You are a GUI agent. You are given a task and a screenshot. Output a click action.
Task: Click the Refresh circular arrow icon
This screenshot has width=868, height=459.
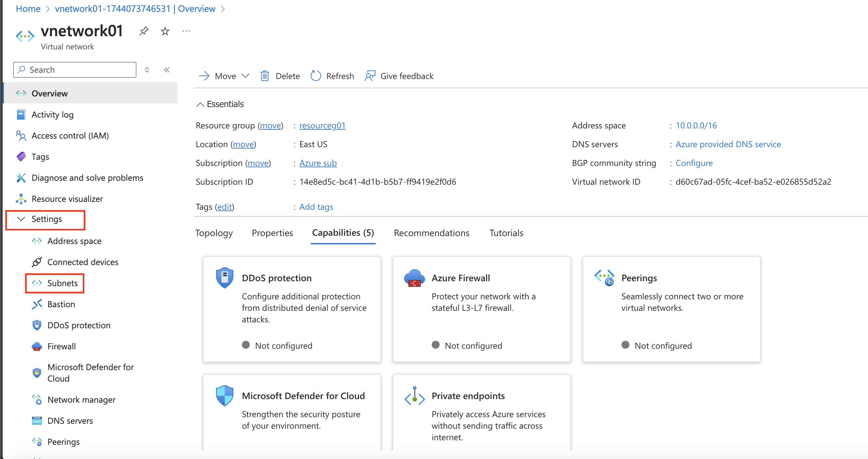click(x=315, y=76)
